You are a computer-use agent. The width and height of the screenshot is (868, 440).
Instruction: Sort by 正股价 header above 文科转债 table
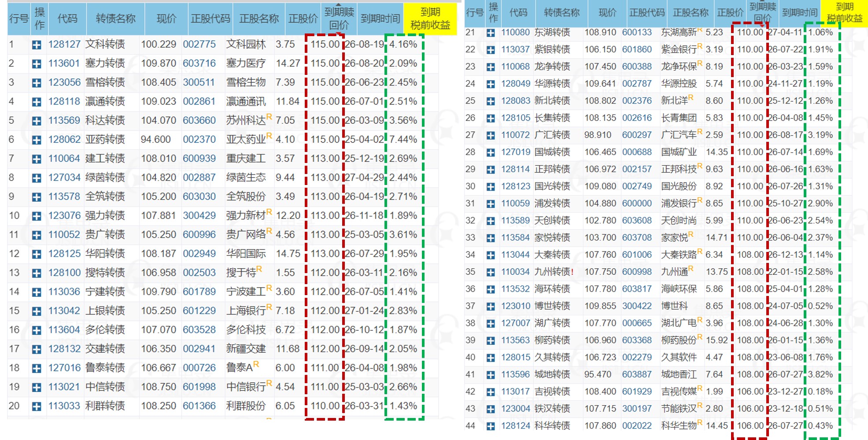[303, 19]
